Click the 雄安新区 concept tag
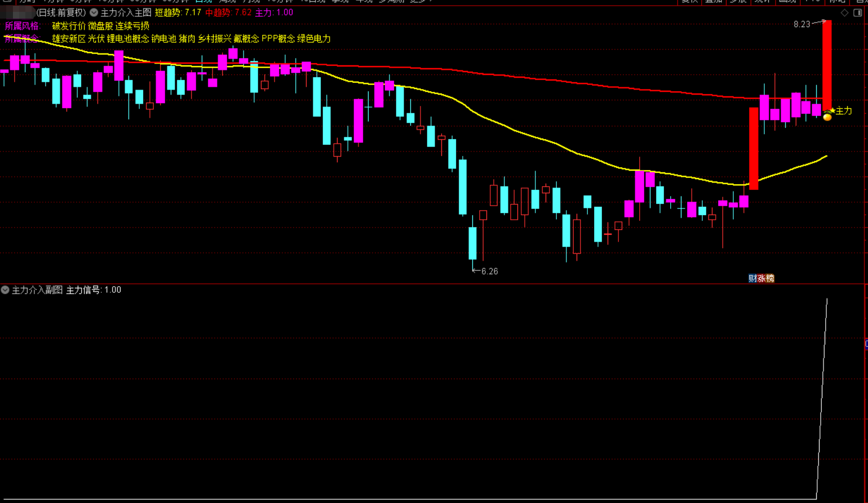 (x=69, y=39)
